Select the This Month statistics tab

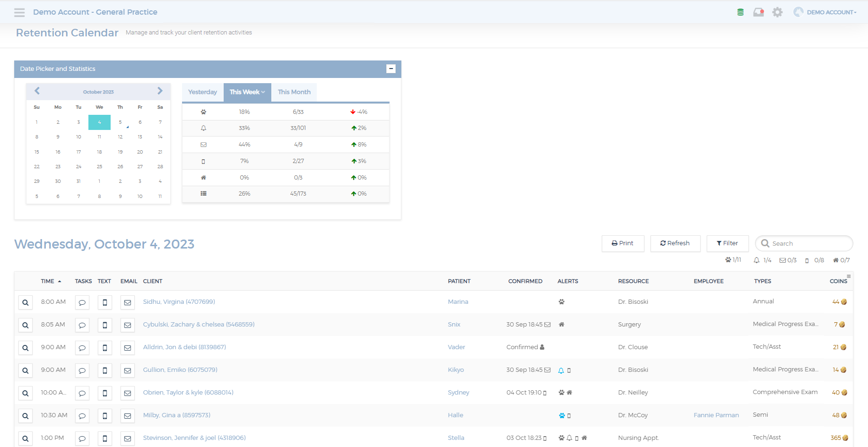click(x=294, y=92)
